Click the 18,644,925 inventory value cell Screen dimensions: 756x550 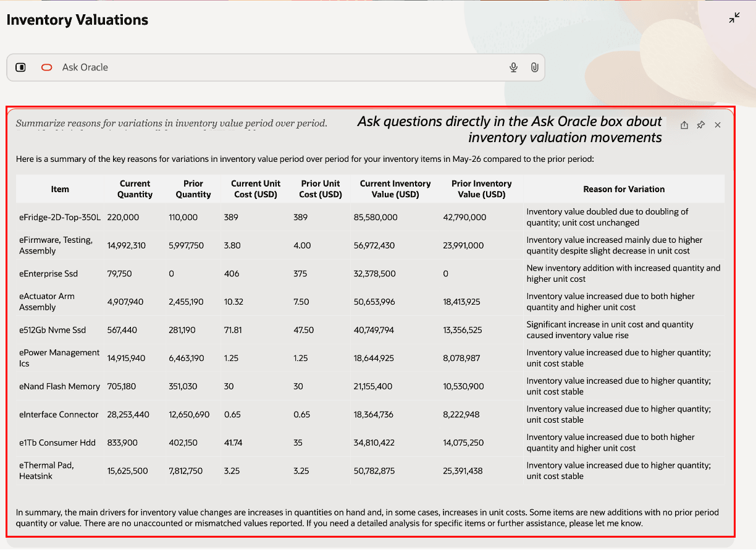tap(374, 358)
